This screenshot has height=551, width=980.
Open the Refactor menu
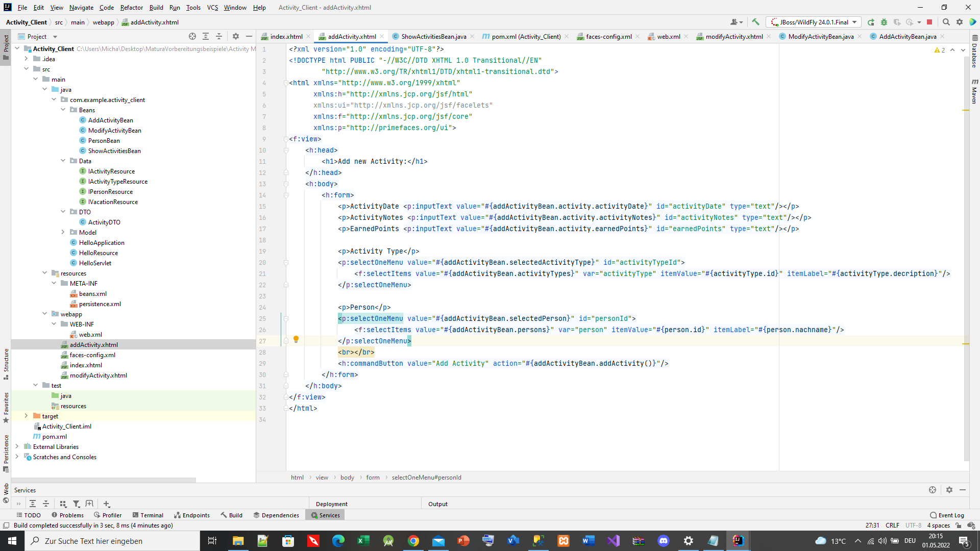(131, 8)
